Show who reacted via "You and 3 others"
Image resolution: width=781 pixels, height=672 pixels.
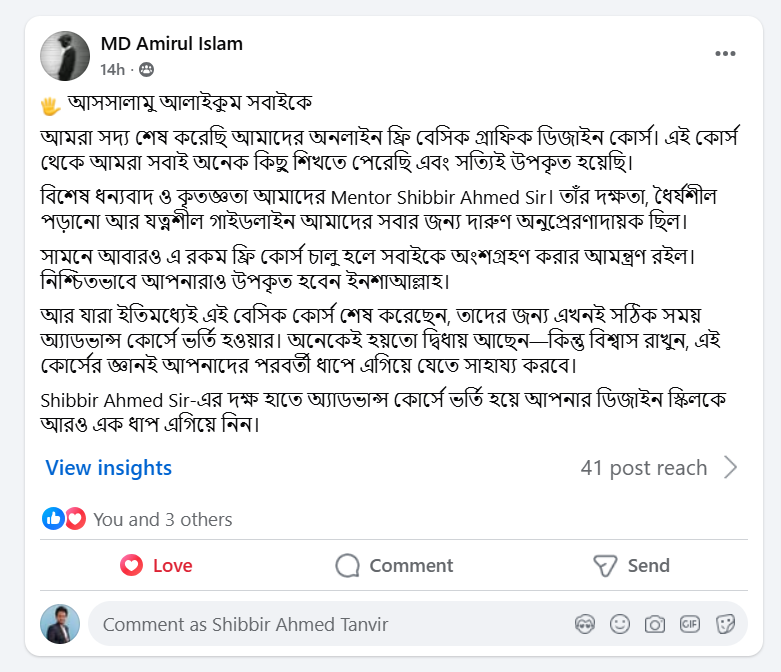(163, 520)
